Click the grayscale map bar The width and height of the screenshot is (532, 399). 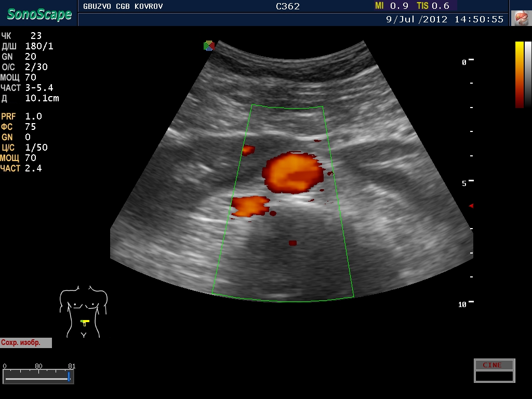point(528,74)
